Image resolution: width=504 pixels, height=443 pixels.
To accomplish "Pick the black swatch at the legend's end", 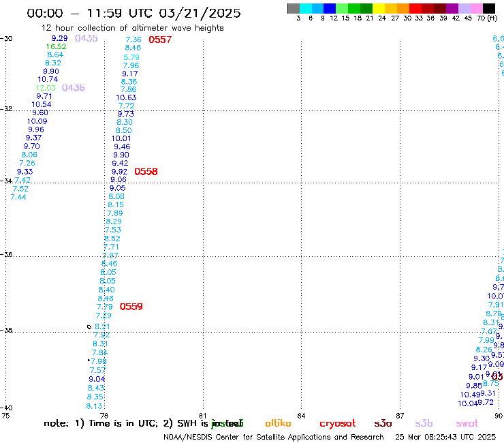I will coord(488,8).
